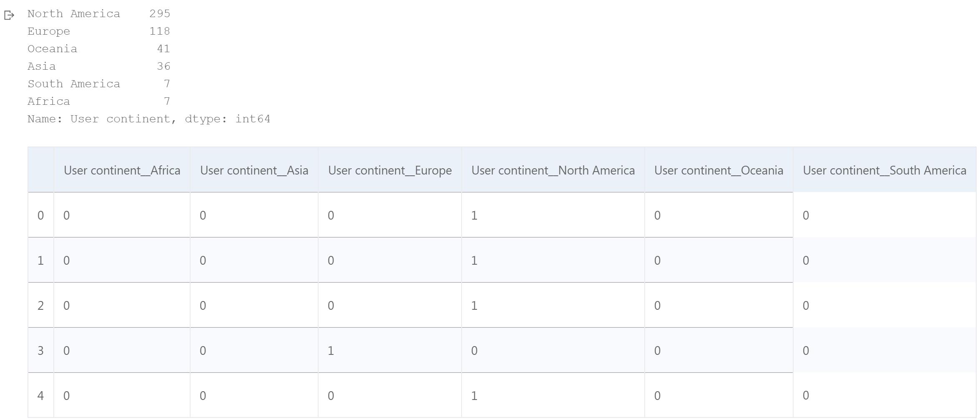Select the 'User continent__Africa' column header
Screen dimensions: 980x420
[122, 170]
